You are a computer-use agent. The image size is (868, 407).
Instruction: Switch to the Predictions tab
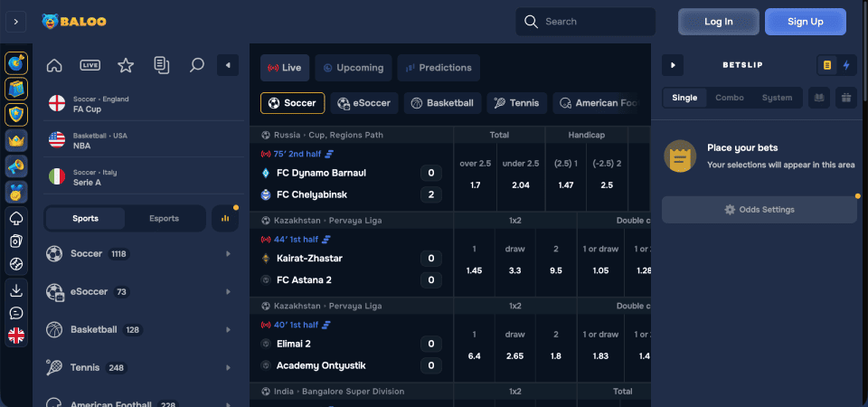[x=439, y=68]
